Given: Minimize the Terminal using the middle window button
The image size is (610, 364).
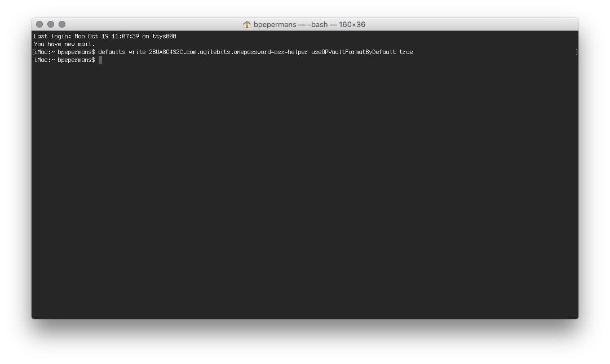Looking at the screenshot, I should coord(51,24).
